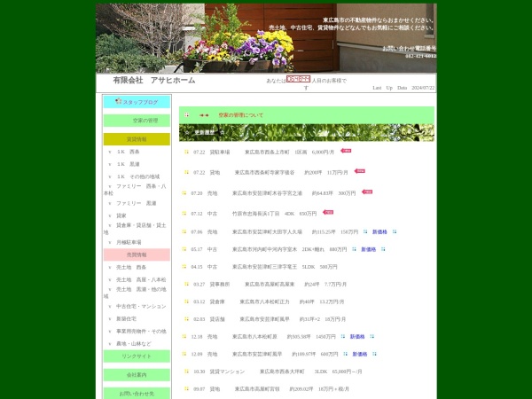Open the 農地・山林など link

pyautogui.click(x=134, y=344)
